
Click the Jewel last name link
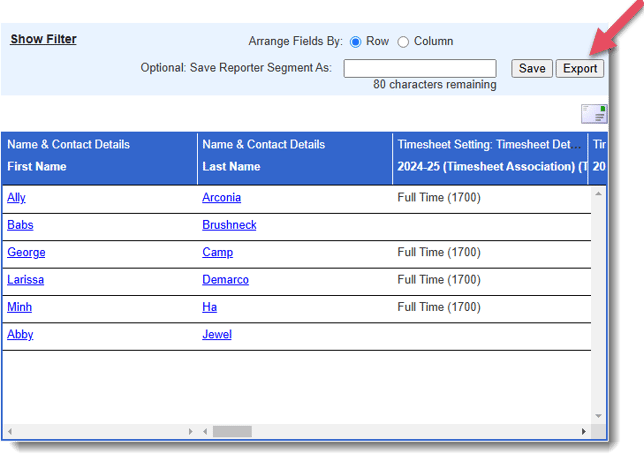click(x=216, y=335)
